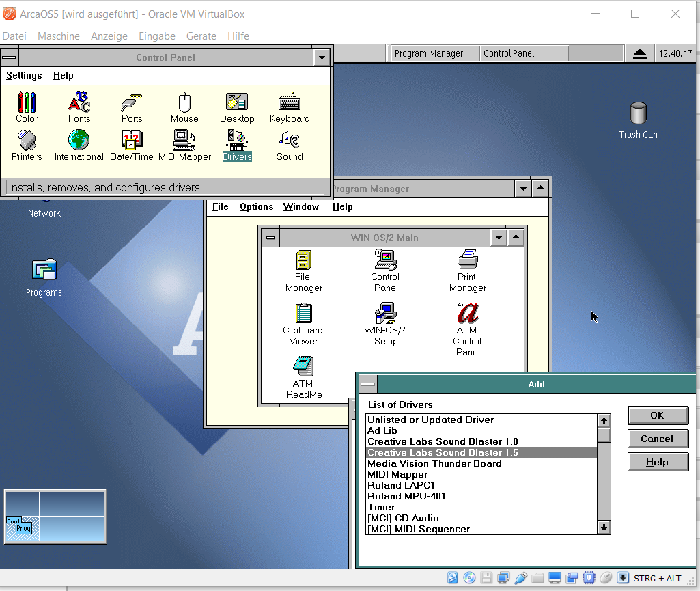Select Creative Labs Sound Blaster 1.0
700x591 pixels.
click(x=481, y=441)
